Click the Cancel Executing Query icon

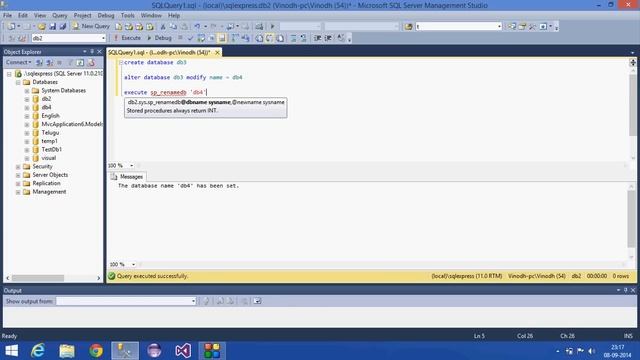[x=180, y=38]
